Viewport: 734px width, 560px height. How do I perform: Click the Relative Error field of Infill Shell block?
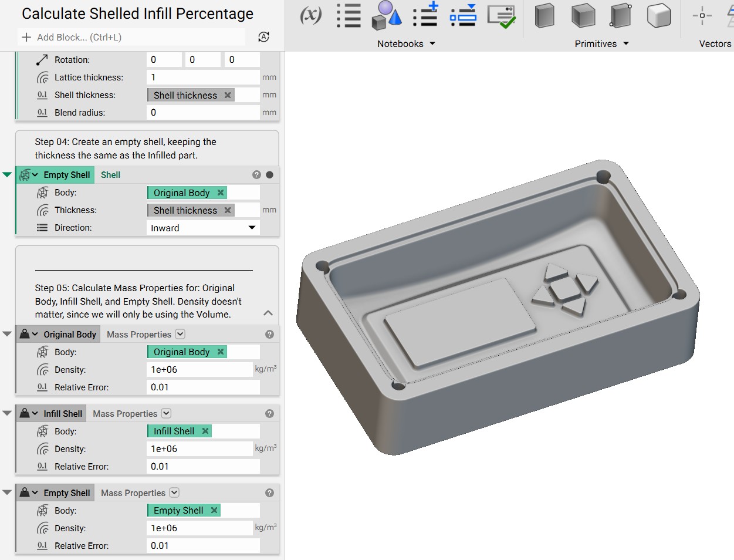(203, 466)
